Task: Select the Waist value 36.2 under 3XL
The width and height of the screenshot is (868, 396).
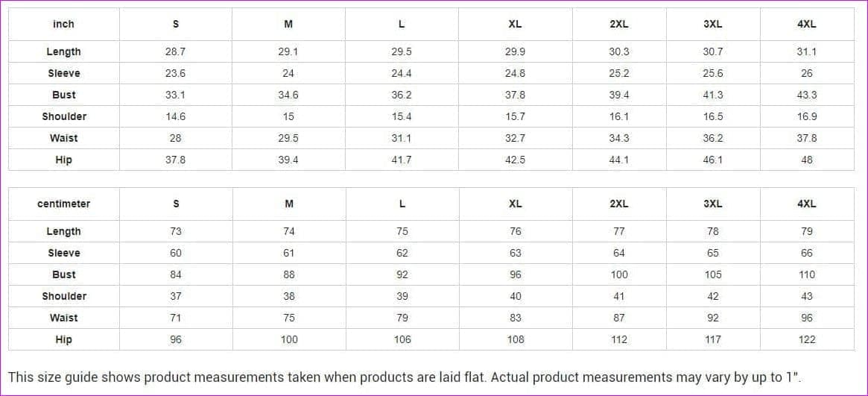Action: click(713, 138)
